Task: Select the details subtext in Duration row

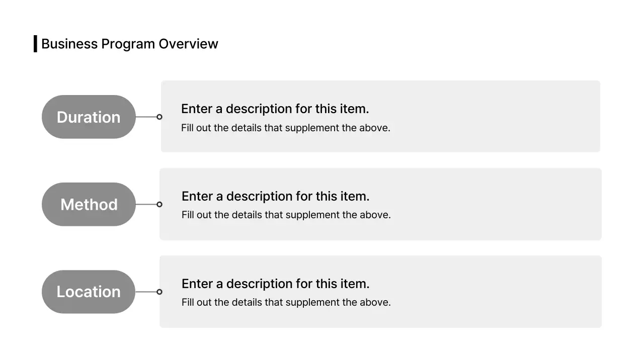Action: [x=285, y=128]
